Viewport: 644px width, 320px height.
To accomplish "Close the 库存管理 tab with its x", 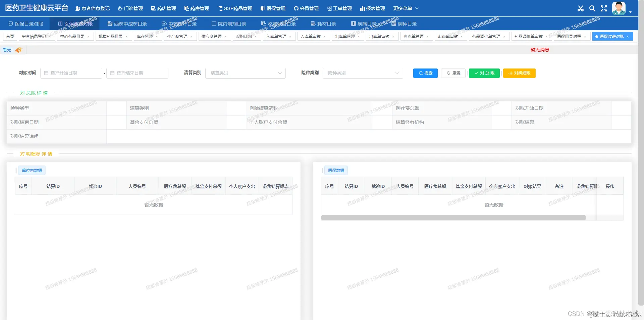I will (157, 37).
